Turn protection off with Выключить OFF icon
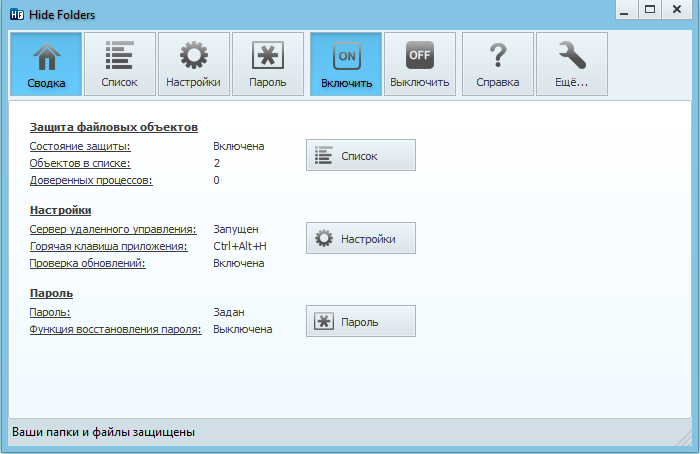 [x=420, y=64]
